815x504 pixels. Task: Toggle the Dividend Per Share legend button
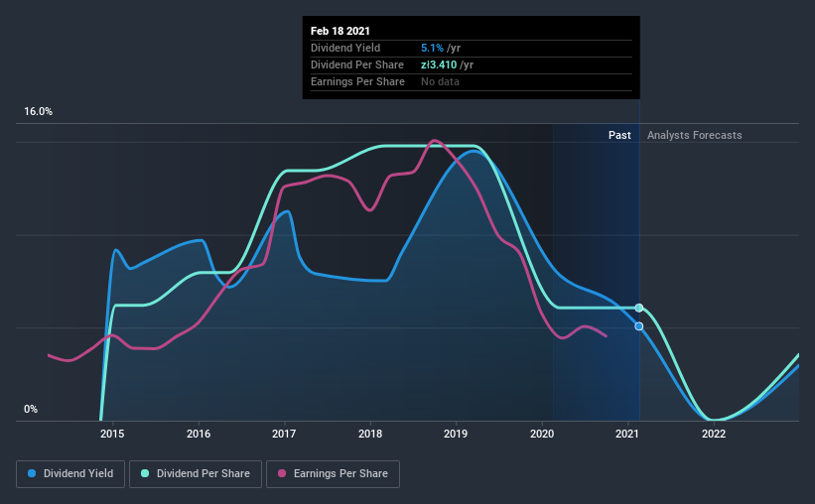coord(196,474)
